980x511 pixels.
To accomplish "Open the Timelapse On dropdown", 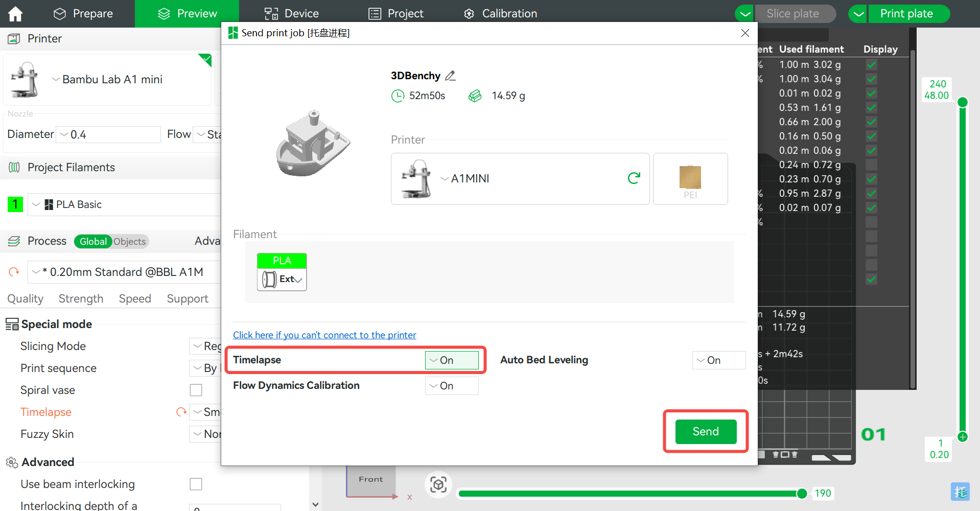I will point(452,360).
